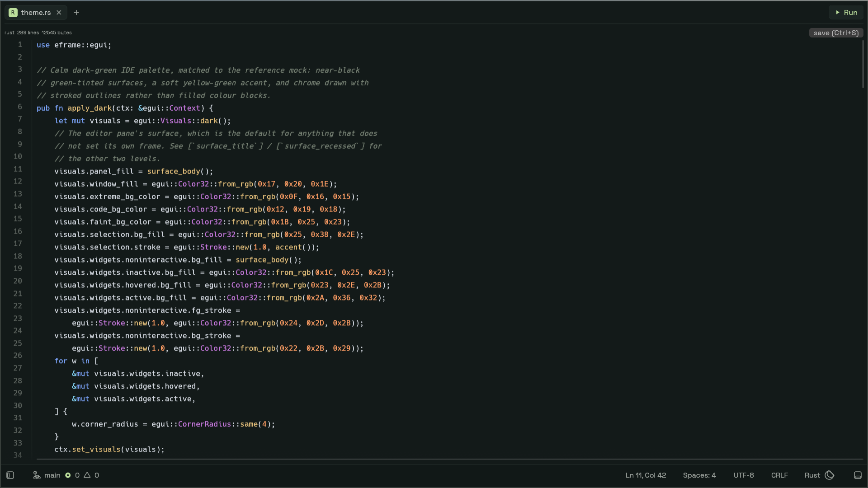This screenshot has width=868, height=488.
Task: Click 'visuals.widgets.hovered.bg_fill' text
Action: [123, 285]
